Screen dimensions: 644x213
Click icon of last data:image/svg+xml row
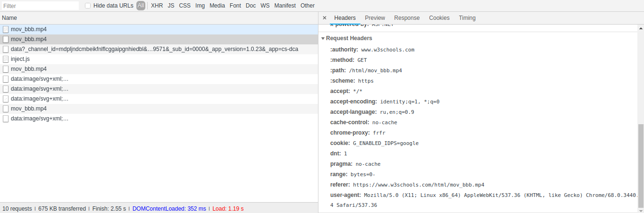pyautogui.click(x=6, y=119)
